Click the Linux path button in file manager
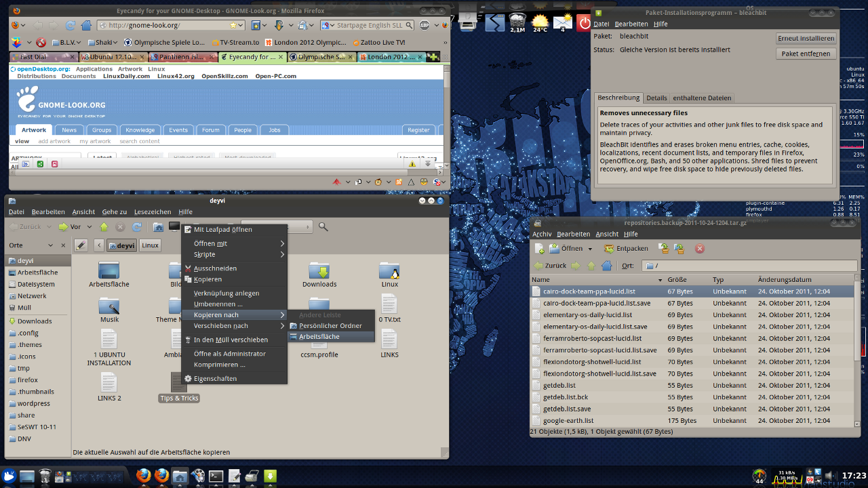The width and height of the screenshot is (868, 488). 150,245
